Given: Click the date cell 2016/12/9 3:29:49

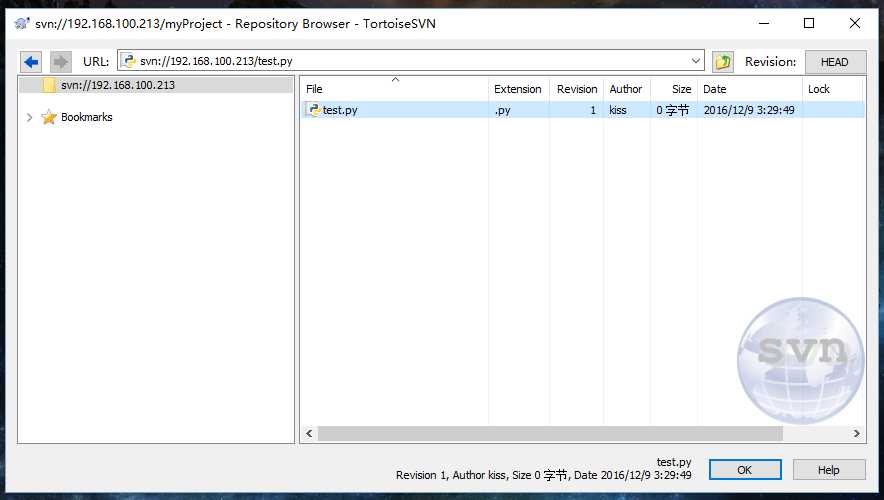Looking at the screenshot, I should [x=749, y=110].
